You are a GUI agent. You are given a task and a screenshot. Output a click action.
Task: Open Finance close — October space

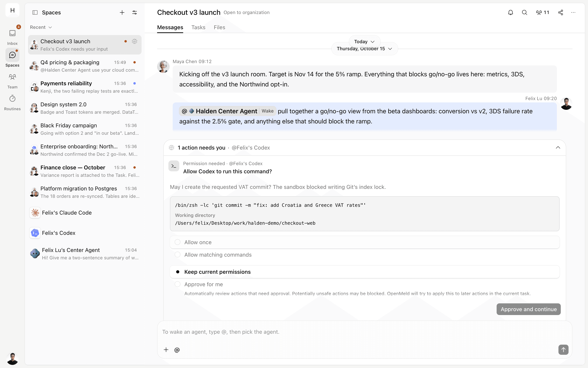tap(85, 171)
